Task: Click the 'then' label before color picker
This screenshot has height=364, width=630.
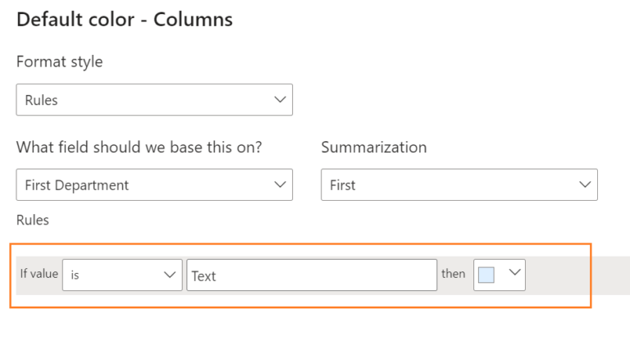Action: [453, 274]
